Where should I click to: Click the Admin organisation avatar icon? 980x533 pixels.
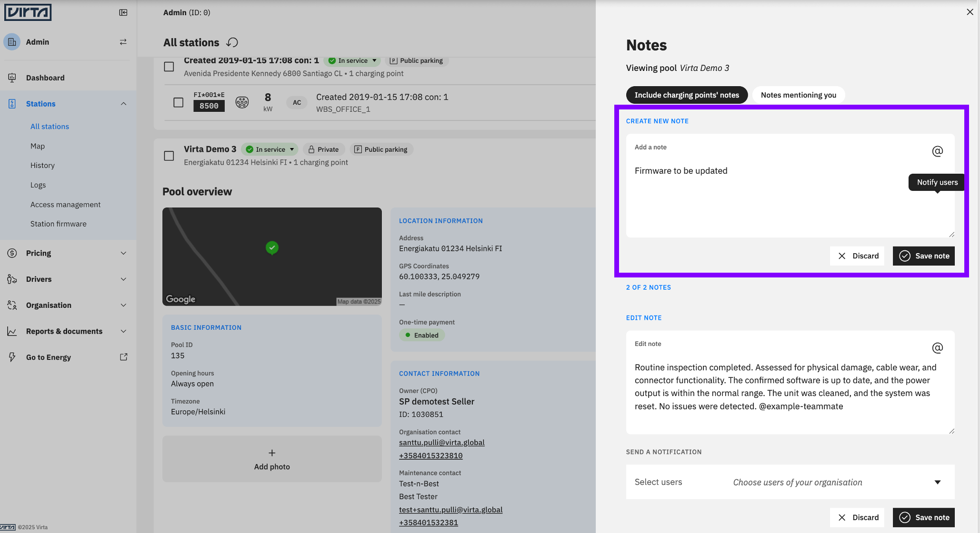12,42
